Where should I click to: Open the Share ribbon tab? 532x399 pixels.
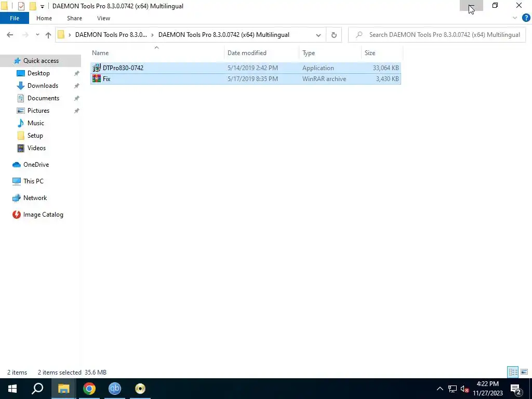pos(74,18)
